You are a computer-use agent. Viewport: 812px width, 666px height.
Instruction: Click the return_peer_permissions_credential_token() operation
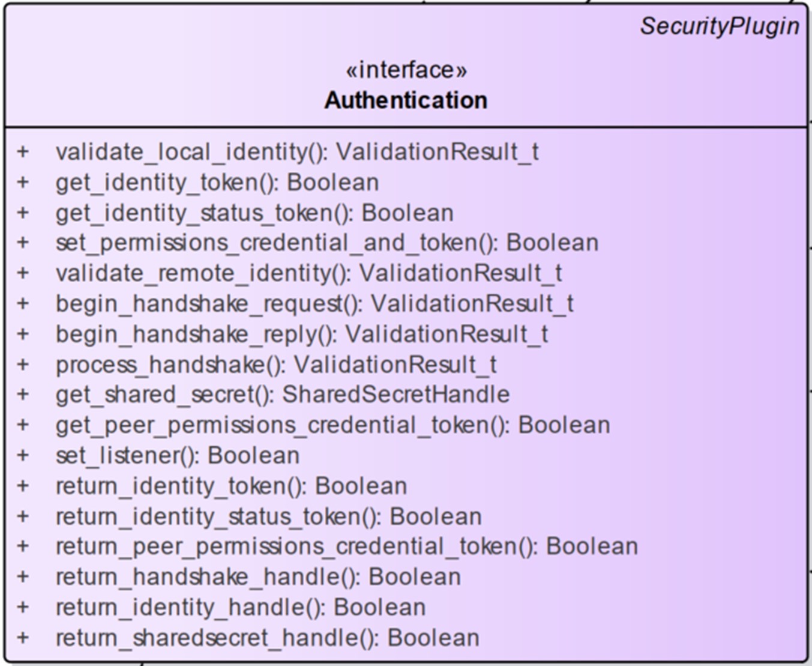[346, 546]
